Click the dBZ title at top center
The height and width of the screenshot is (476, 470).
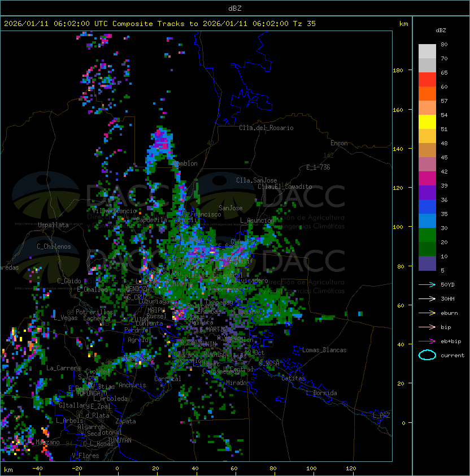coord(235,8)
